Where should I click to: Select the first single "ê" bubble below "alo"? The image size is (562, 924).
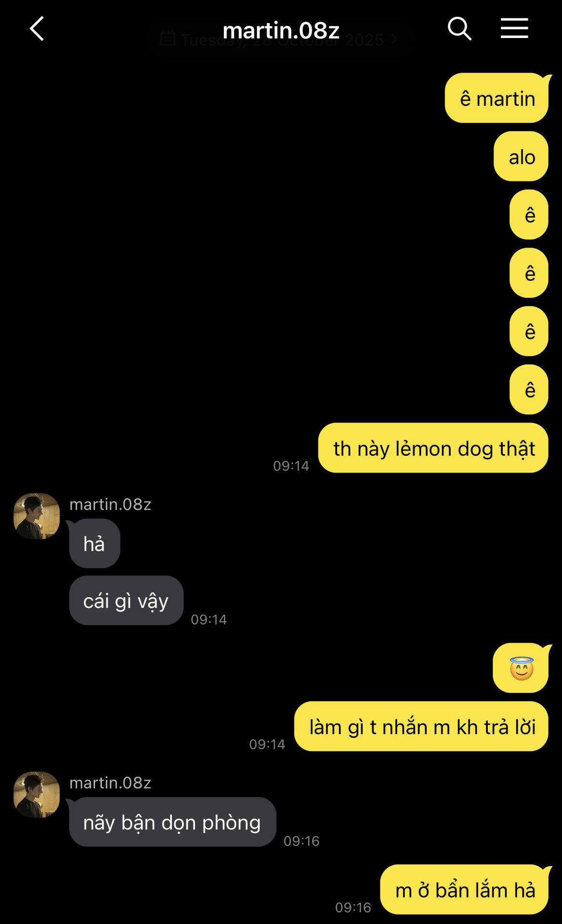(x=529, y=215)
